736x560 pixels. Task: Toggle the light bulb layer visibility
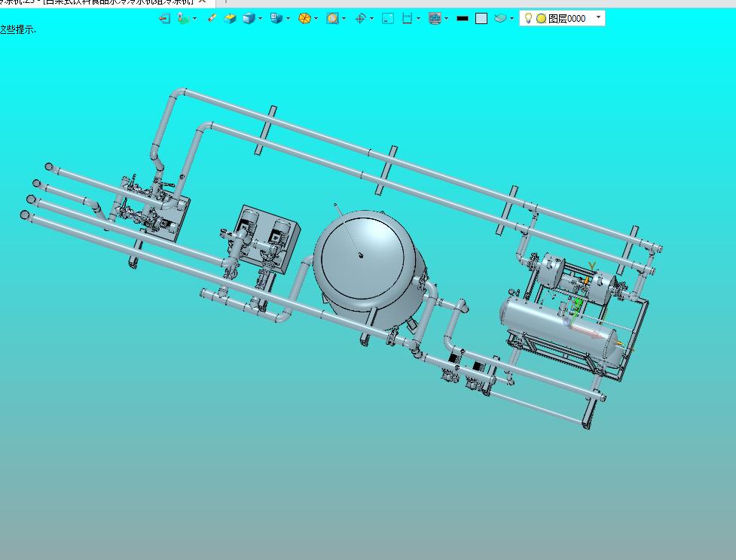[x=528, y=18]
